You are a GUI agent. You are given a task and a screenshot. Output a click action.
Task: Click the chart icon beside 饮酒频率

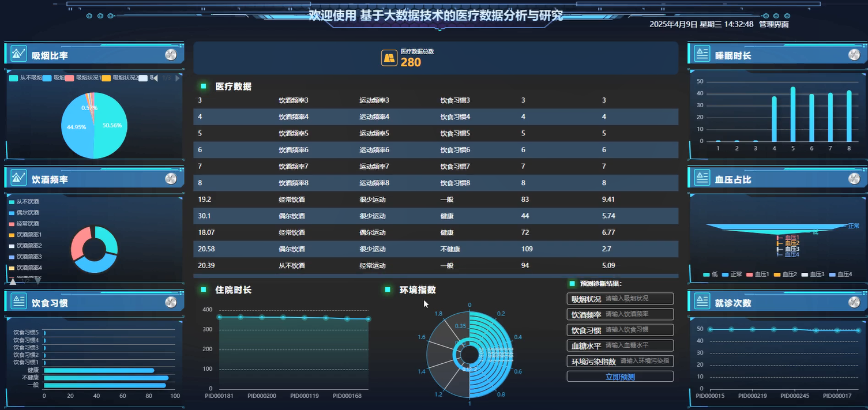click(x=18, y=178)
